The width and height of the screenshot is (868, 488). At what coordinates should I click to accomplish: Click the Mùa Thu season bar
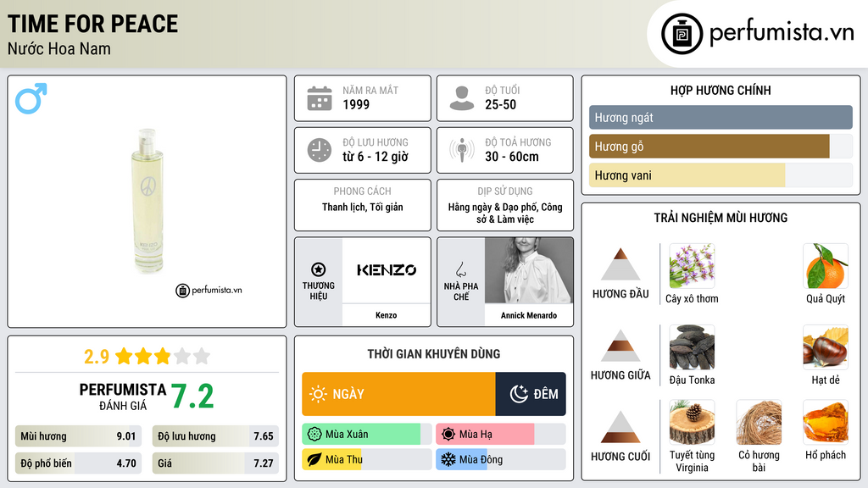[366, 459]
